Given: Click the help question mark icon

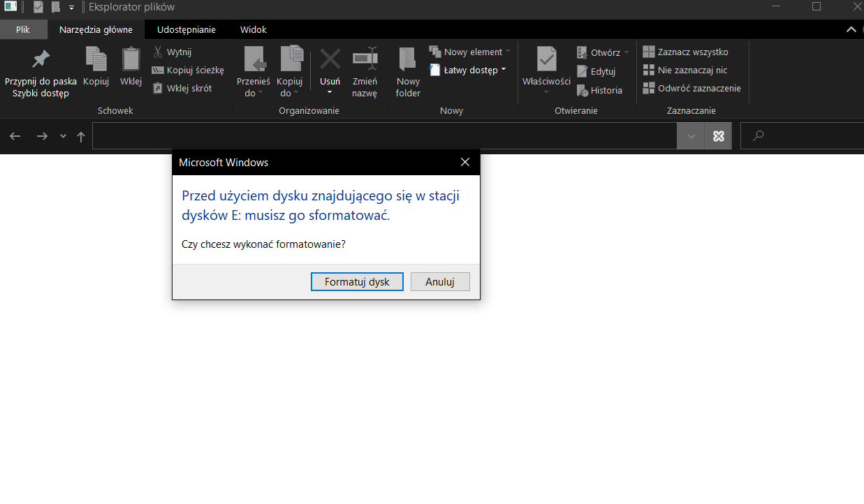Looking at the screenshot, I should (863, 29).
